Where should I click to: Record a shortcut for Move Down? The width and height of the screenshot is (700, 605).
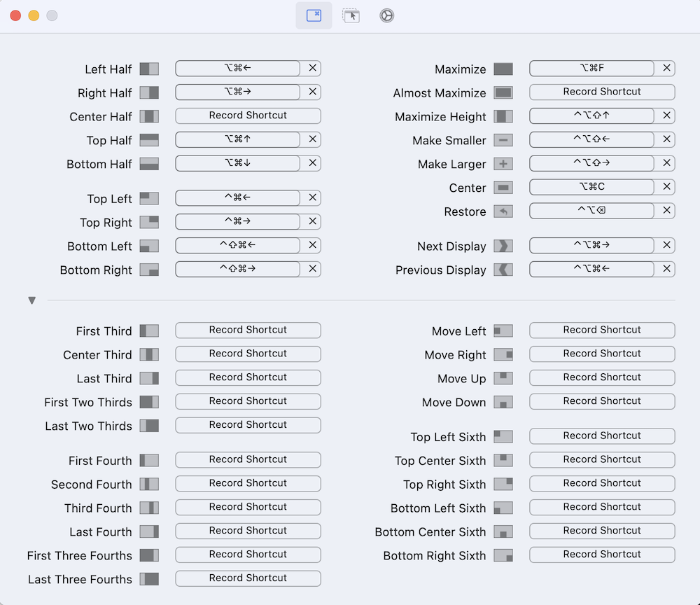602,401
